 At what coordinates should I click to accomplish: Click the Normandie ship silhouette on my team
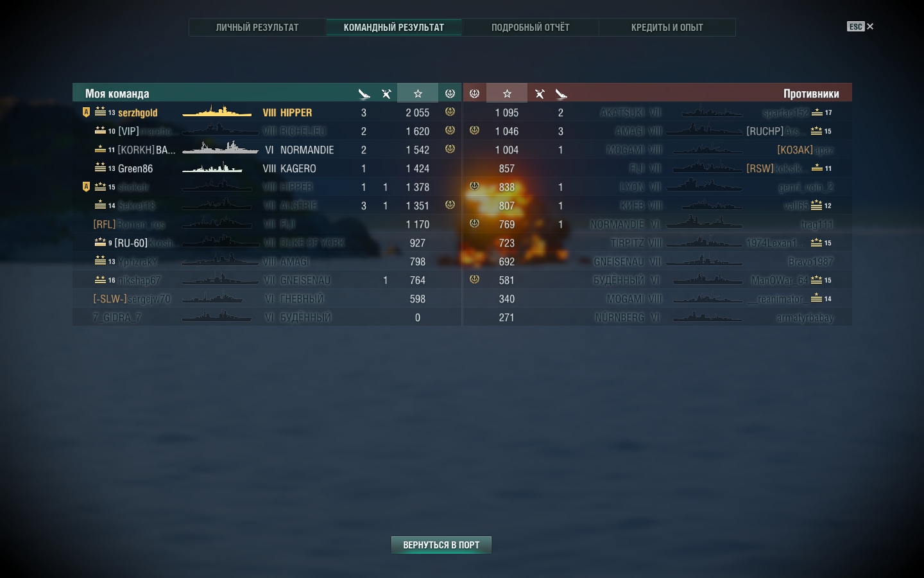tap(220, 149)
